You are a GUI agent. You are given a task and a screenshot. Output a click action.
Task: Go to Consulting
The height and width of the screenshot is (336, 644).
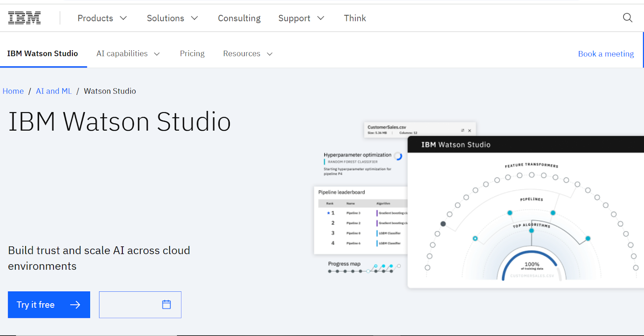pos(239,18)
